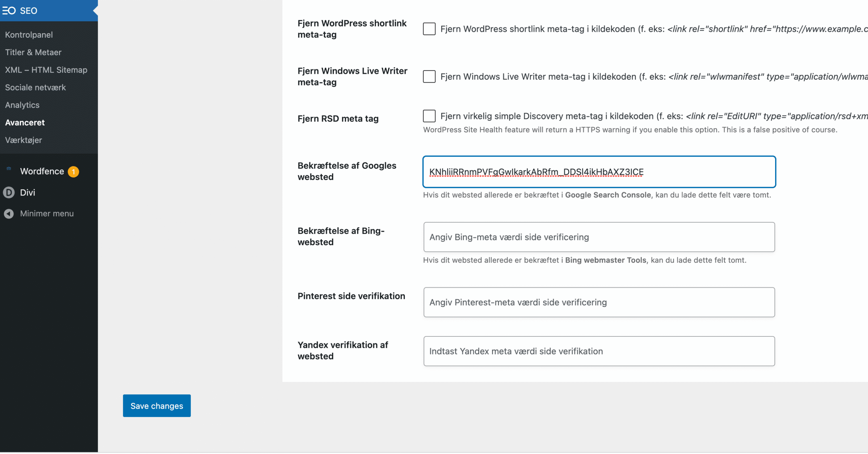Click the Wordfence shield icon
868x454 pixels.
coord(9,168)
